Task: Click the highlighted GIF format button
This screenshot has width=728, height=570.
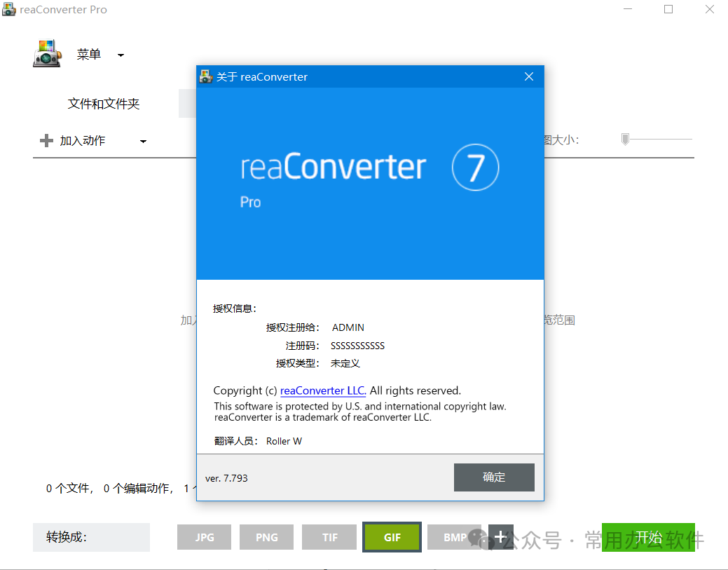Action: (x=392, y=538)
